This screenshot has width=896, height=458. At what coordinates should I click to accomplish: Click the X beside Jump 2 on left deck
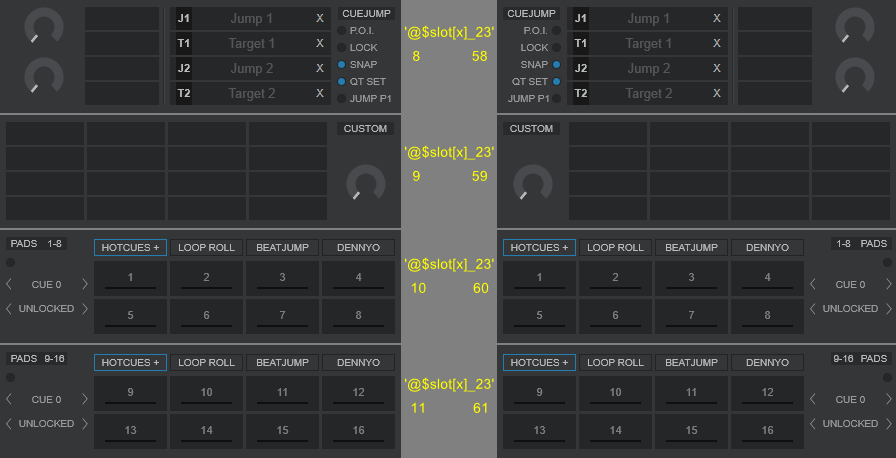tap(319, 69)
